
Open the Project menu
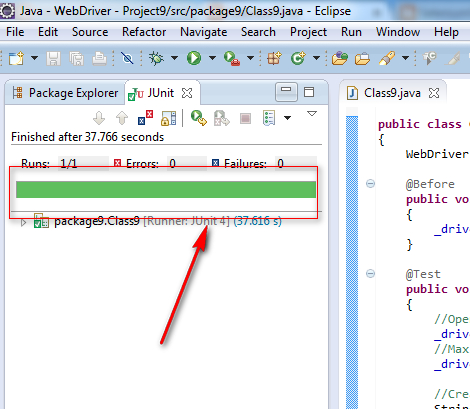[308, 32]
